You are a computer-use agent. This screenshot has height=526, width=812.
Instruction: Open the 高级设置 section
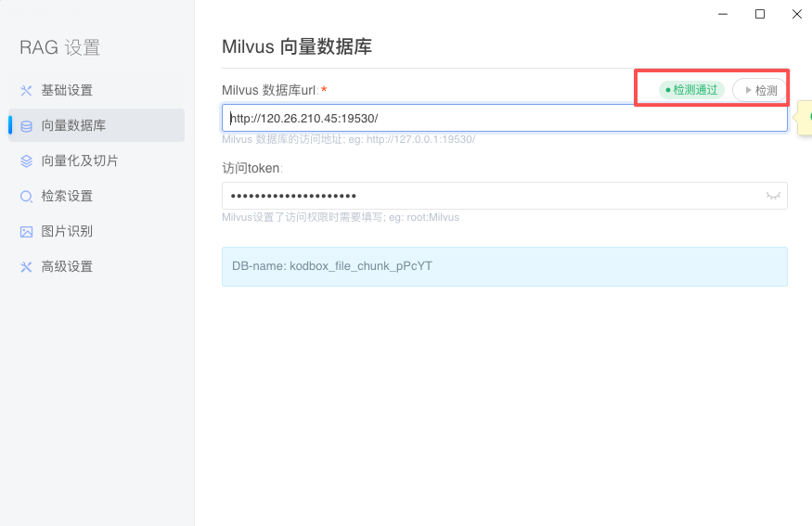[67, 267]
